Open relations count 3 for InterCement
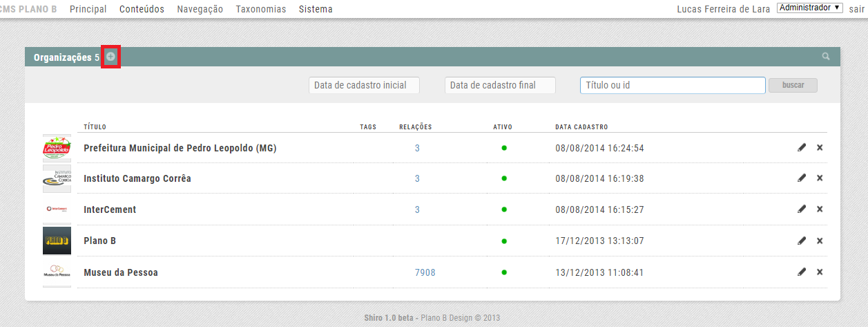 (x=417, y=209)
